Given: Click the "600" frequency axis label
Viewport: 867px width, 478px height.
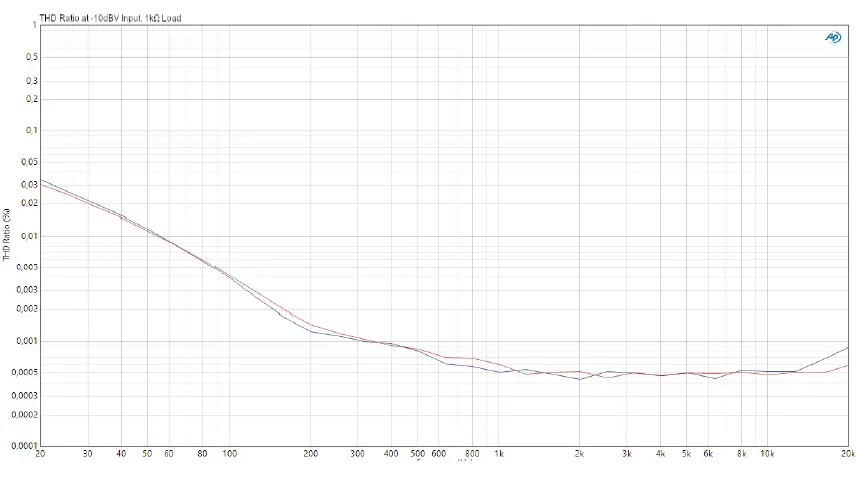Looking at the screenshot, I should coord(438,454).
